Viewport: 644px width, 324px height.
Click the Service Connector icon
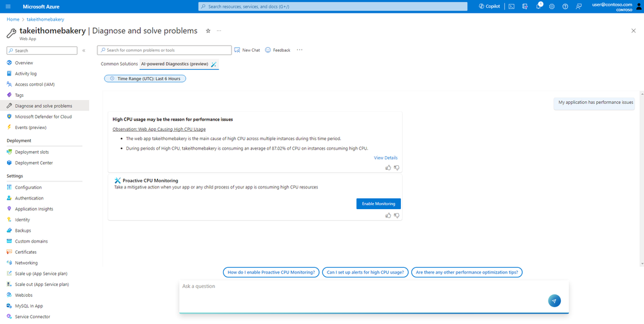(9, 317)
